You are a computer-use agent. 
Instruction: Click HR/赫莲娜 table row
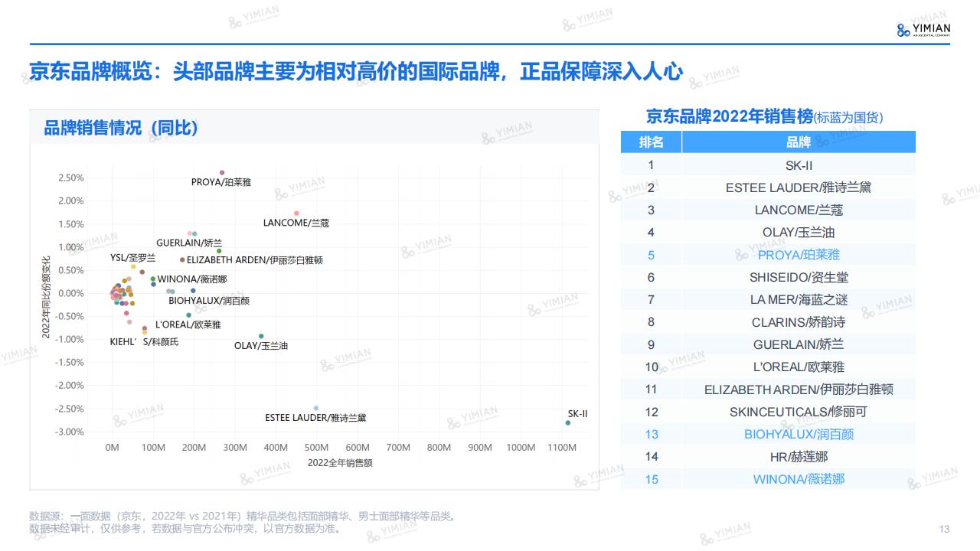768,457
